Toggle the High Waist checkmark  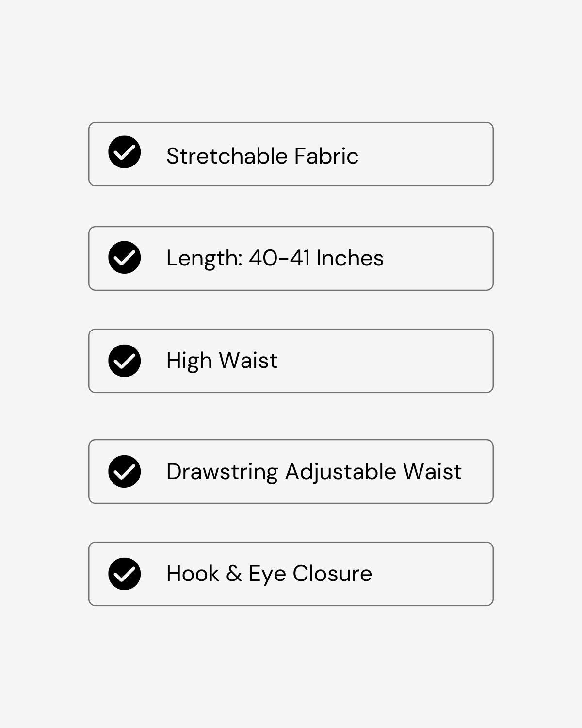click(x=125, y=361)
